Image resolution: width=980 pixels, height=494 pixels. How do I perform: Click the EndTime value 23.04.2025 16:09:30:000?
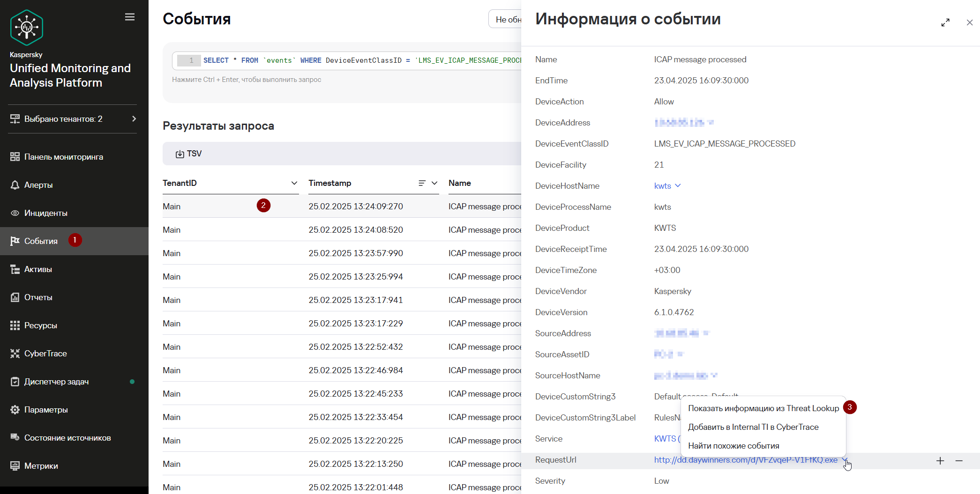701,81
